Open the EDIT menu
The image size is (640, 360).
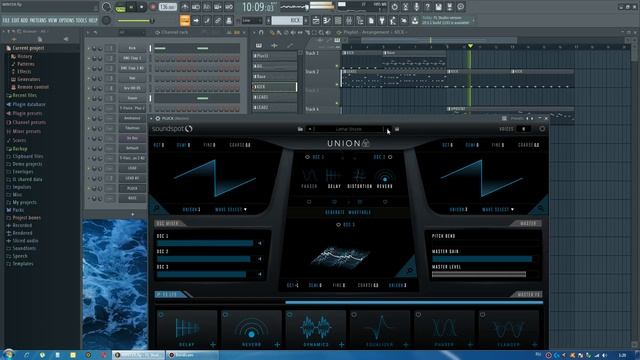tap(15, 20)
